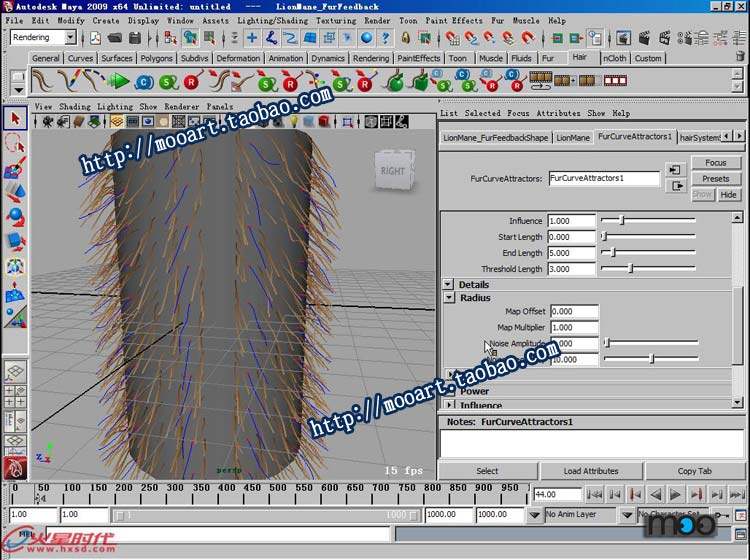
Task: Click the FurCurveAttractors name field
Action: 604,178
